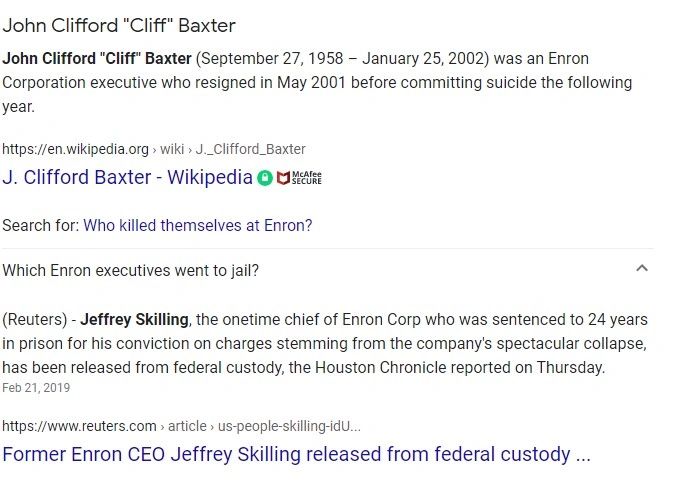Screen dimensions: 674x493
Task: Click the wiki breadcrumb segment
Action: coord(172,149)
